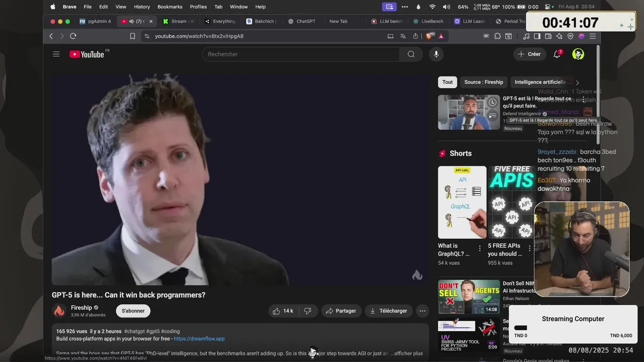
Task: Click the Télécharger download button
Action: 388,311
